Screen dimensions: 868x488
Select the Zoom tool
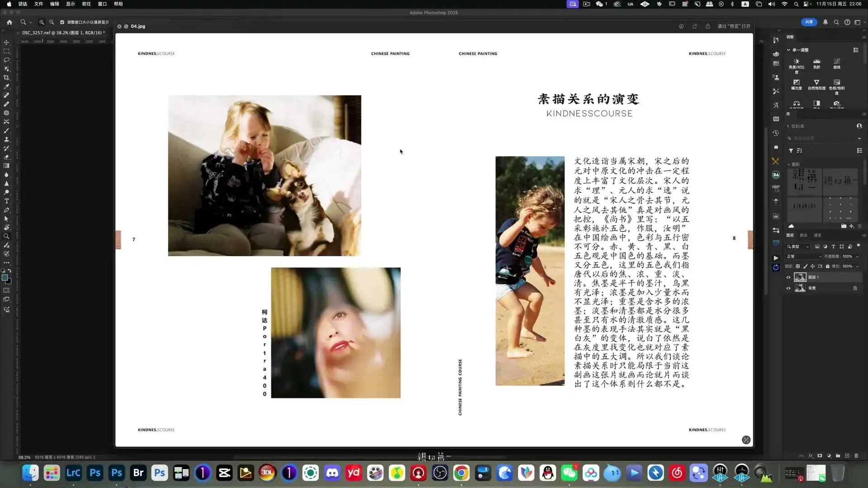click(x=7, y=235)
